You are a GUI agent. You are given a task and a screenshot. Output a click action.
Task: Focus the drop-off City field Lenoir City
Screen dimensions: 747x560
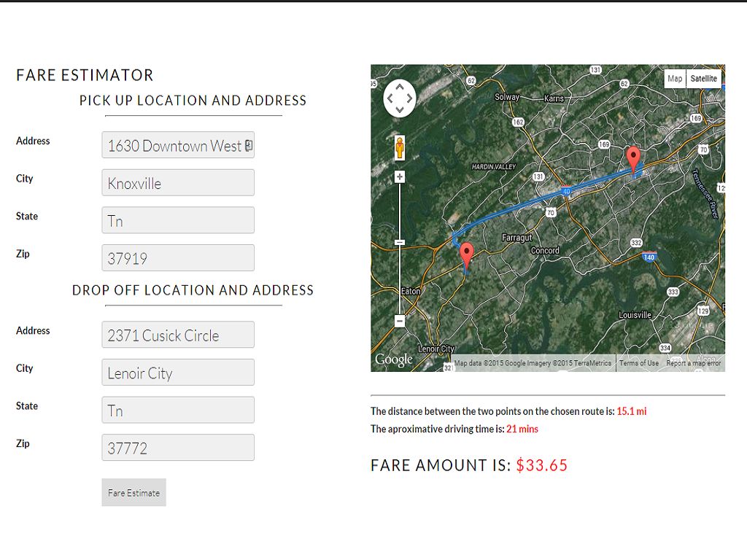point(178,372)
